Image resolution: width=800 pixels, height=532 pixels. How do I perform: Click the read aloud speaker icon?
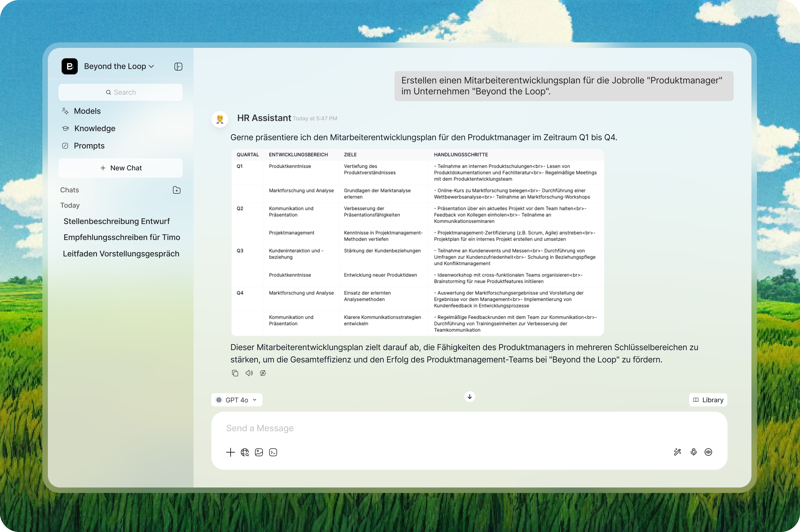click(249, 373)
